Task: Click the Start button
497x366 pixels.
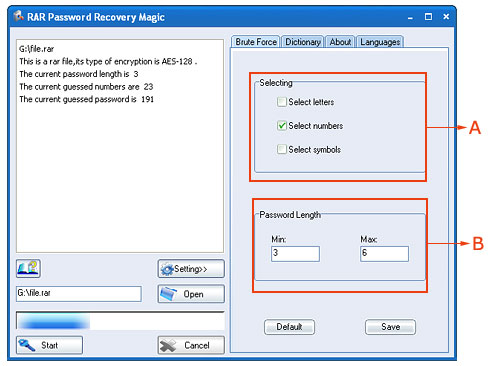Action: [x=49, y=345]
